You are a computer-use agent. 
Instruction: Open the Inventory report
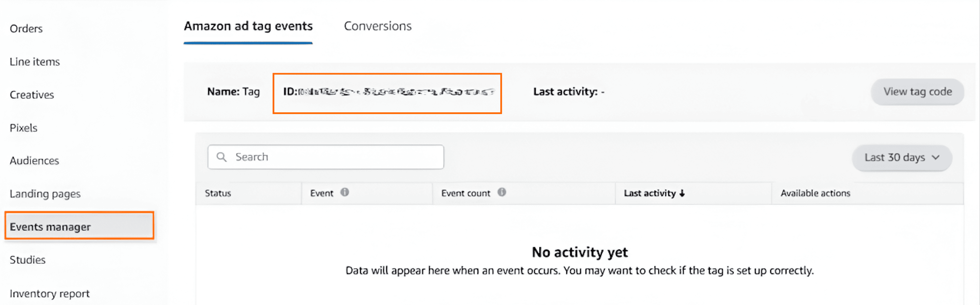[49, 294]
